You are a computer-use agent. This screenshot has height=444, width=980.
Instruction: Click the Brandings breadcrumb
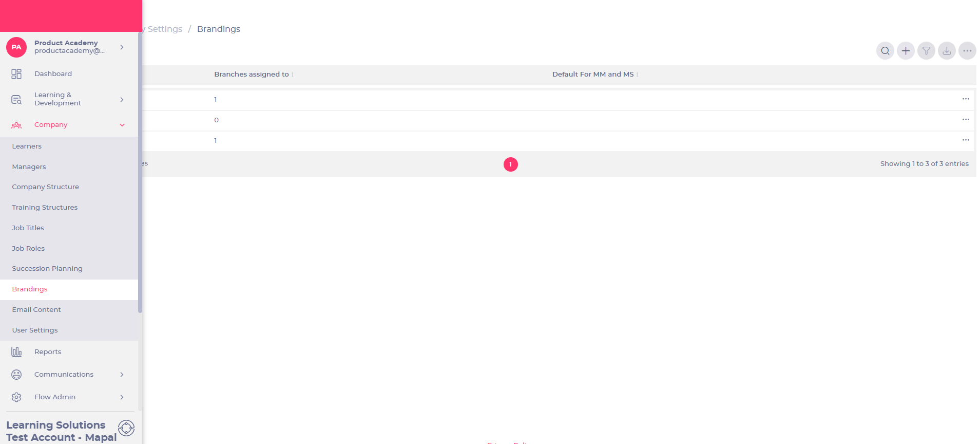219,29
